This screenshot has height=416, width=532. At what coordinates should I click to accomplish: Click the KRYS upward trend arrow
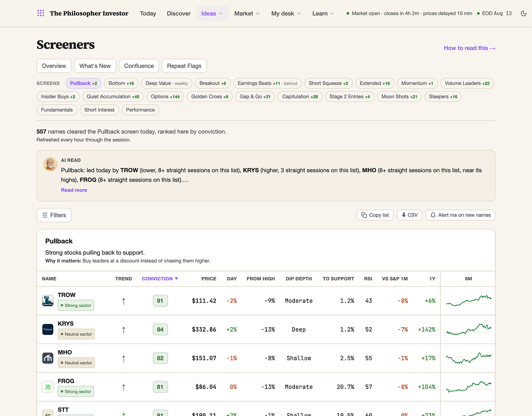click(123, 330)
